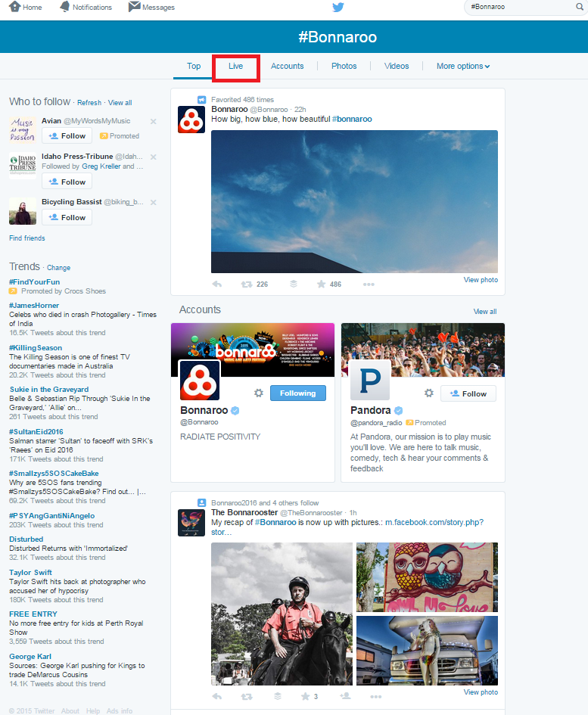This screenshot has width=588, height=715.
Task: Follow user icon on Bonnarooster tweet
Action: click(345, 696)
